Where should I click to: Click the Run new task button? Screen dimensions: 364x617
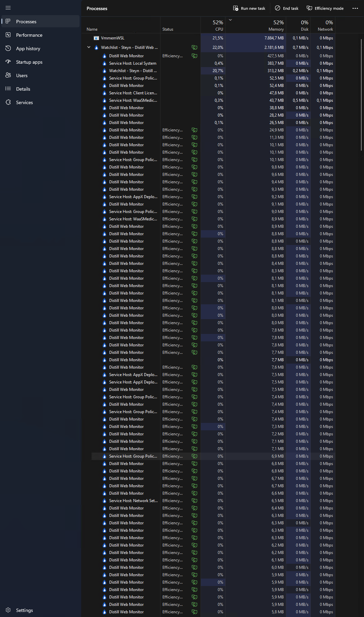coord(249,8)
